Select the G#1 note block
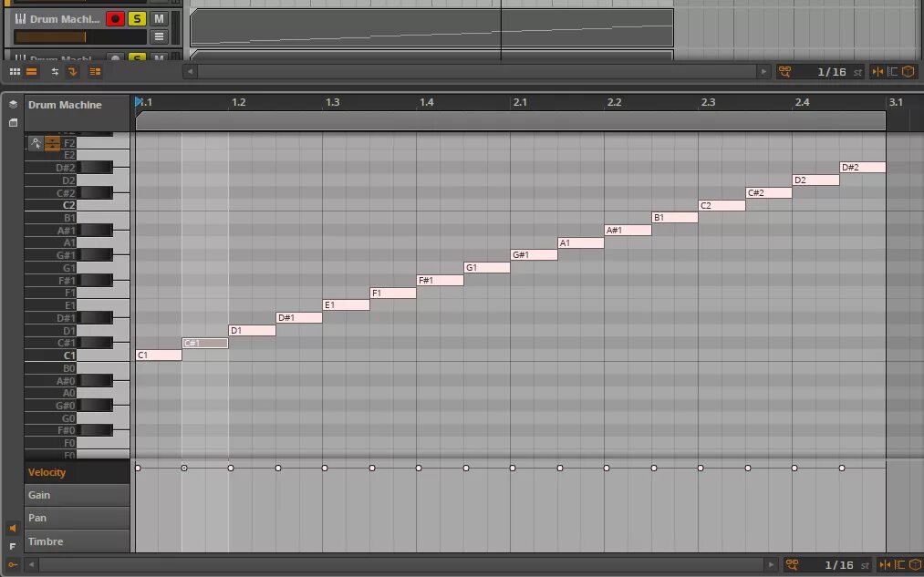The image size is (924, 577). pyautogui.click(x=534, y=255)
